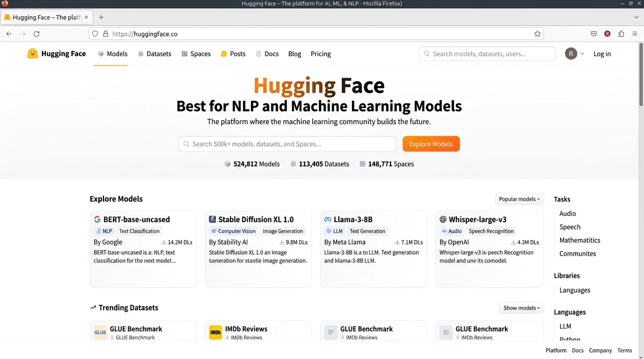Focus the Search 500k+ models field
644x359 pixels.
[287, 144]
